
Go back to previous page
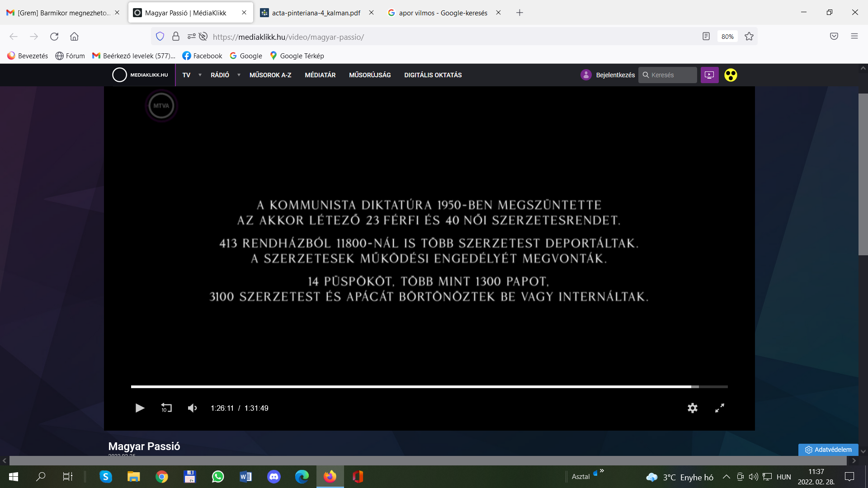click(14, 37)
